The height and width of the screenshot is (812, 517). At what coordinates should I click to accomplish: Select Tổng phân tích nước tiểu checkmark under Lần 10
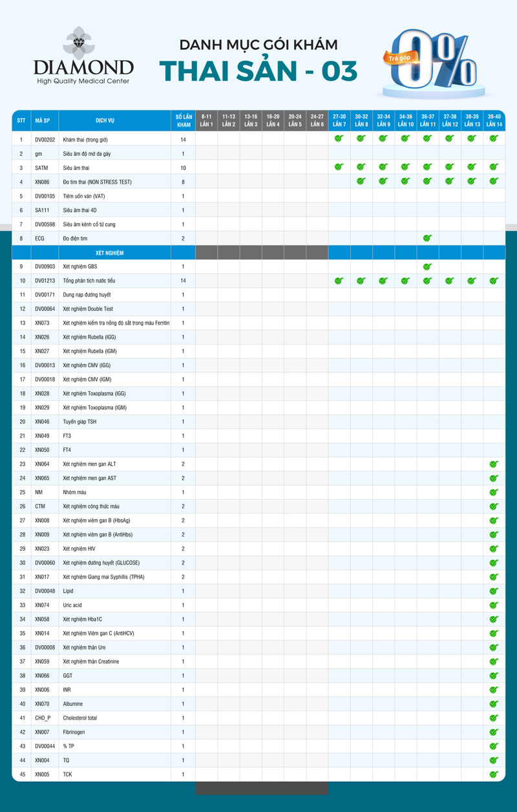click(405, 281)
